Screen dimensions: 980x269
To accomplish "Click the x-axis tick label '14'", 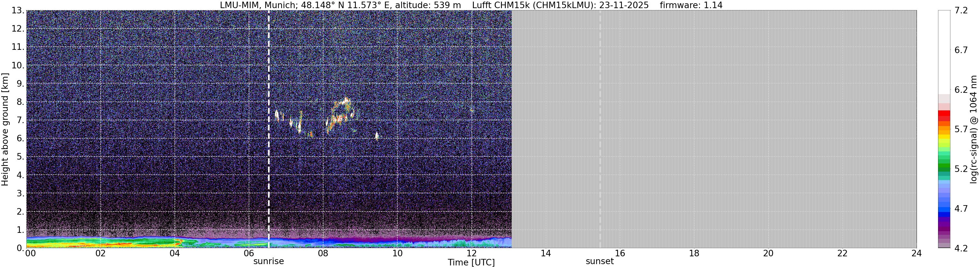I will (x=545, y=253).
